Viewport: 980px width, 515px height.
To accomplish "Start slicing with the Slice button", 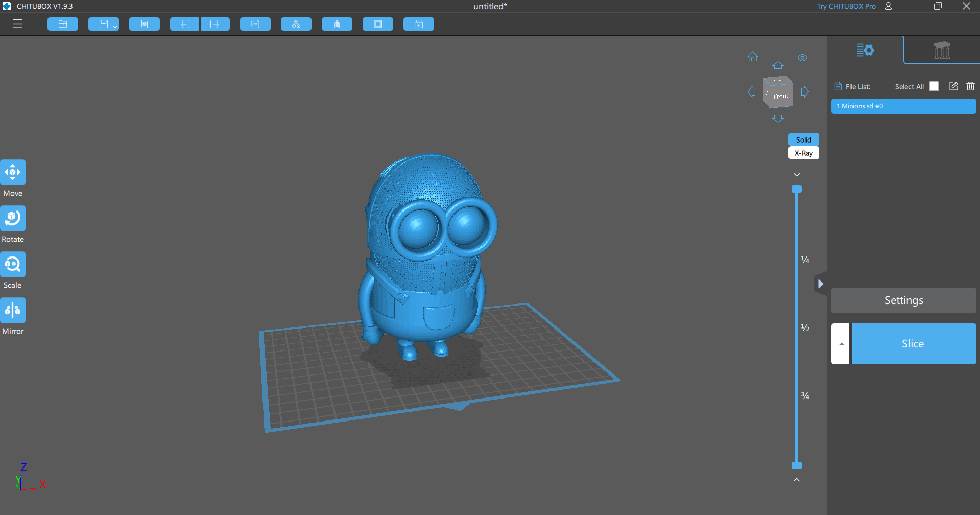I will point(914,344).
